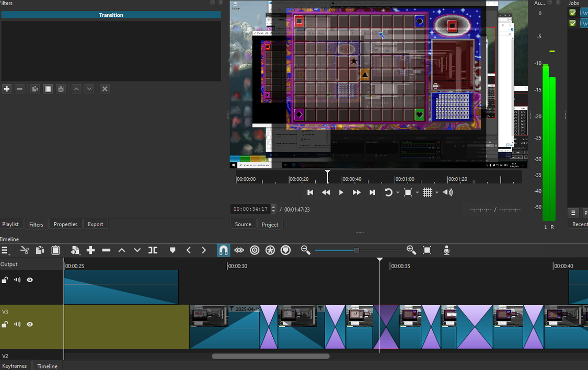Toggle the V3 track lock
588x370 pixels.
pos(5,324)
